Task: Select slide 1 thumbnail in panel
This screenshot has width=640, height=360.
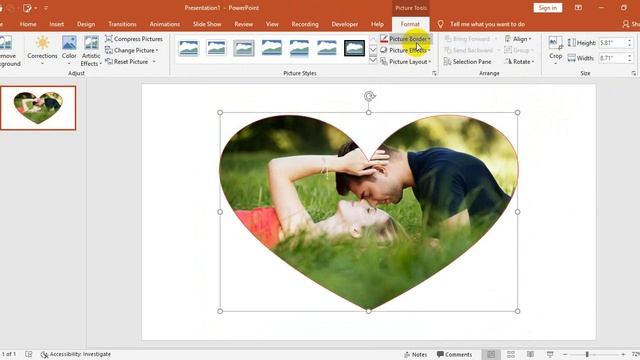Action: tap(38, 108)
